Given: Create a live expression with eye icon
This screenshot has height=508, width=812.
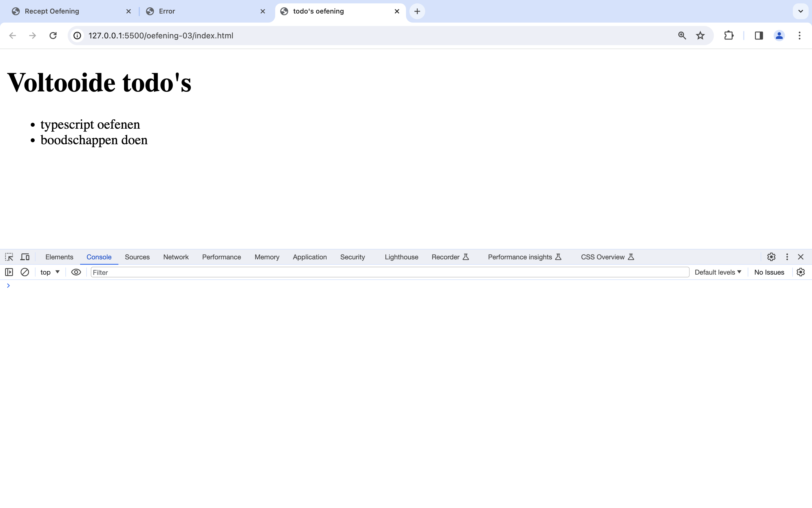Looking at the screenshot, I should click(76, 272).
